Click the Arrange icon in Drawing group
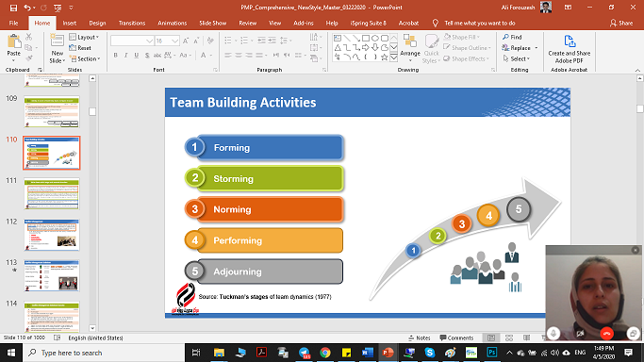The image size is (644, 362). coord(410,41)
